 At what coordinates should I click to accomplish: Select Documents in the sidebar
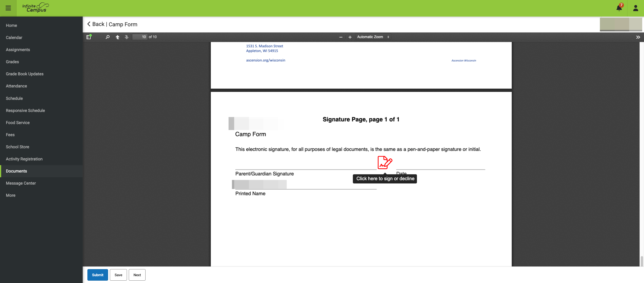click(x=41, y=171)
